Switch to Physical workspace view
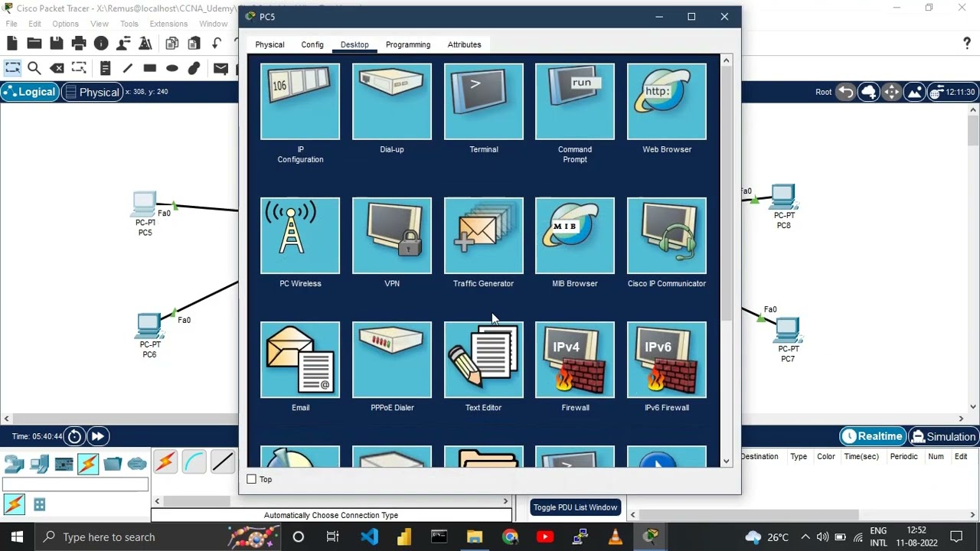 [92, 92]
